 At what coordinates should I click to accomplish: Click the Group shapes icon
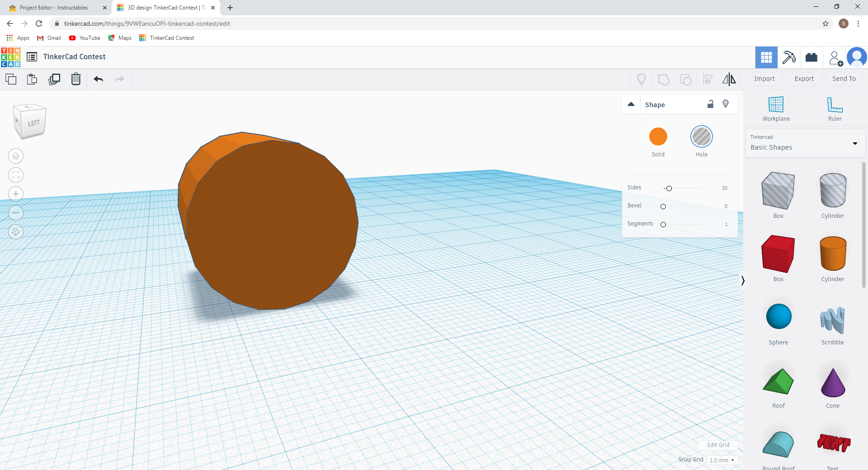click(664, 80)
